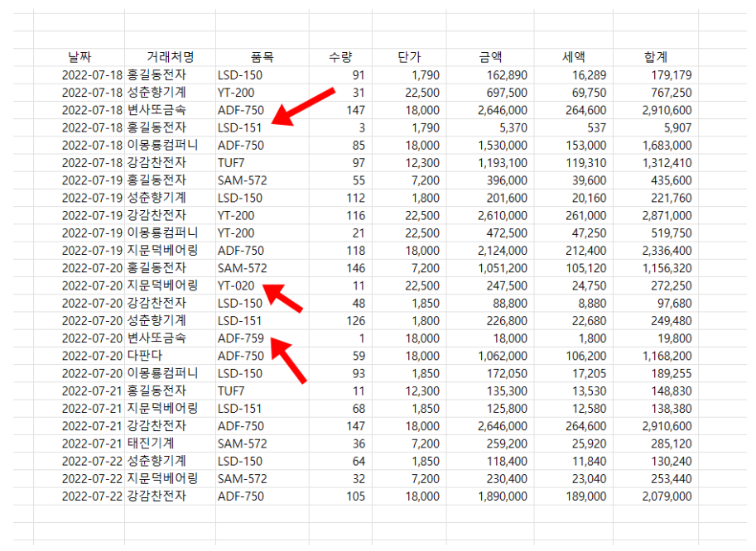Click the total cell 253,440

(x=656, y=479)
